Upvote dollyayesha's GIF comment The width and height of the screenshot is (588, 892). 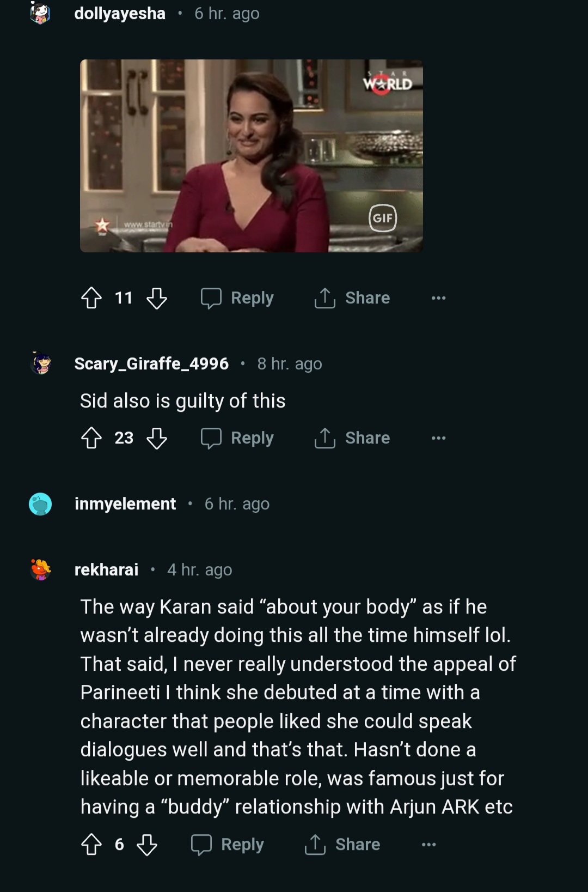(x=91, y=298)
